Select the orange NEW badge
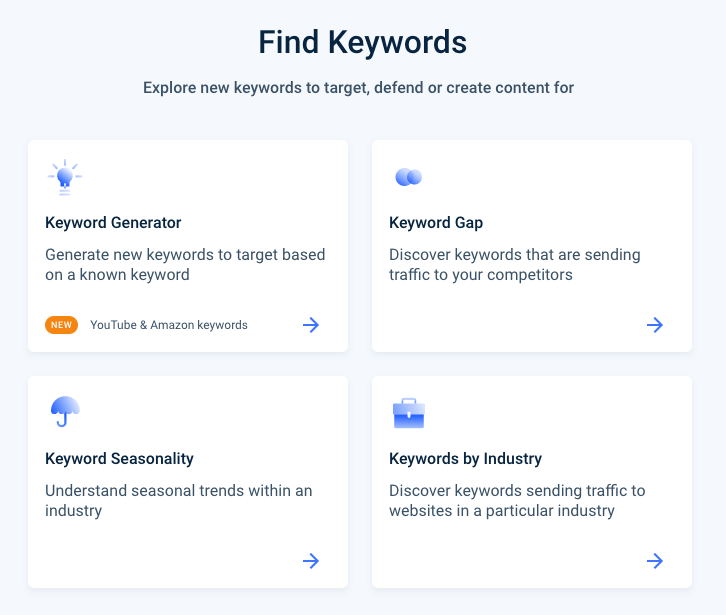This screenshot has height=615, width=726. tap(61, 325)
